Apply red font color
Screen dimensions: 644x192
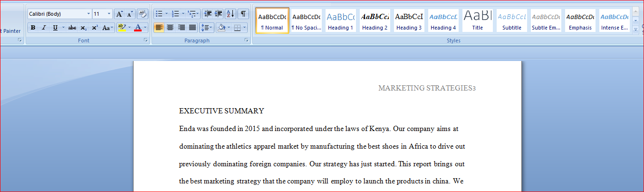click(138, 28)
